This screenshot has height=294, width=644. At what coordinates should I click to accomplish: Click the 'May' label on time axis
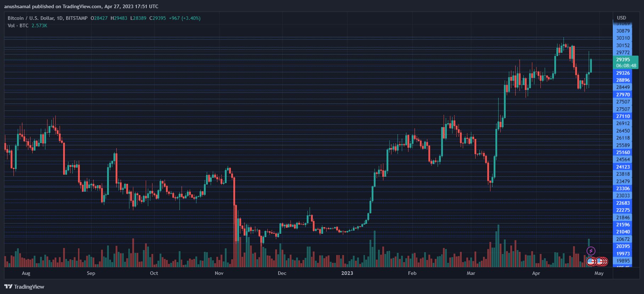click(x=599, y=273)
